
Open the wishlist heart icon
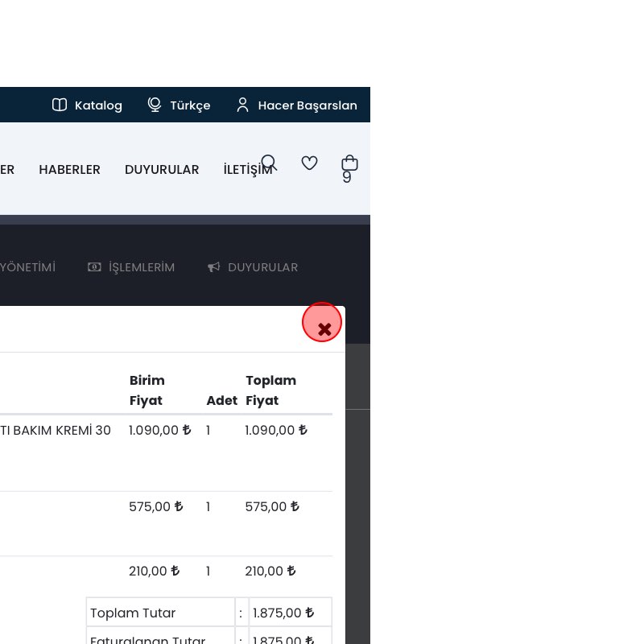tap(309, 163)
